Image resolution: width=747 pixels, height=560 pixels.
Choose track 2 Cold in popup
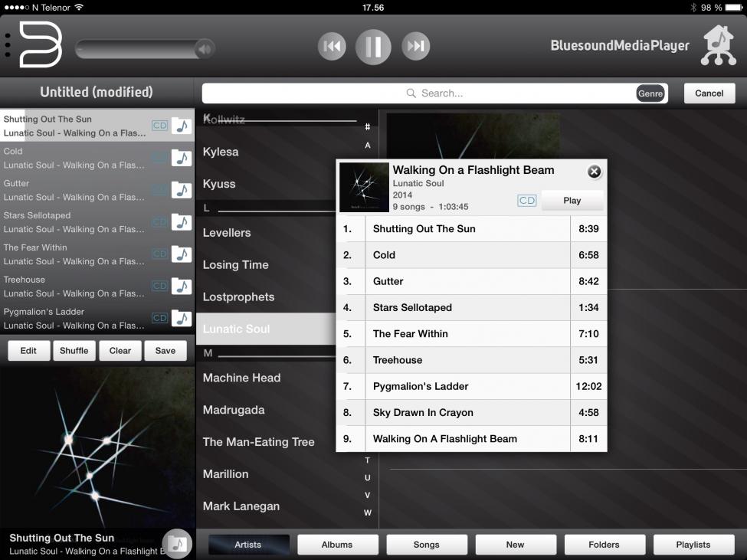[x=471, y=255]
